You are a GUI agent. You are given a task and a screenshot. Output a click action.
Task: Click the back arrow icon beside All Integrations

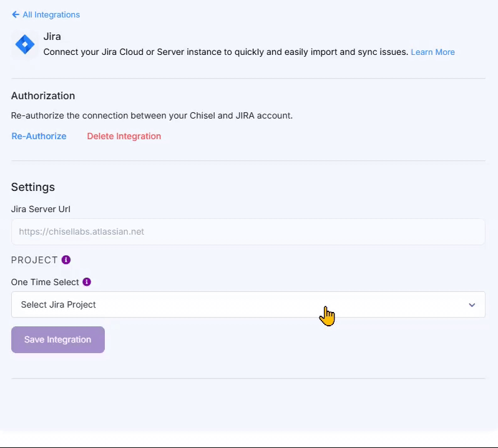[x=15, y=14]
